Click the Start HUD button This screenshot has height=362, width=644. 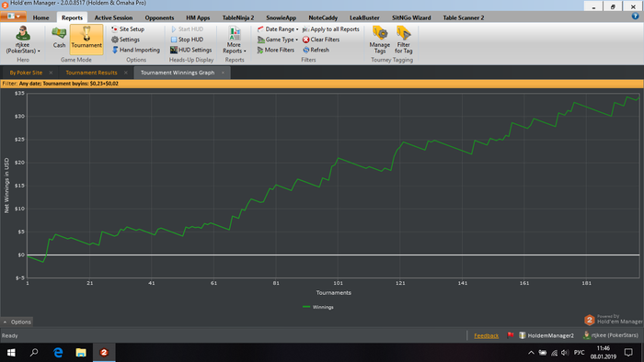pyautogui.click(x=188, y=29)
